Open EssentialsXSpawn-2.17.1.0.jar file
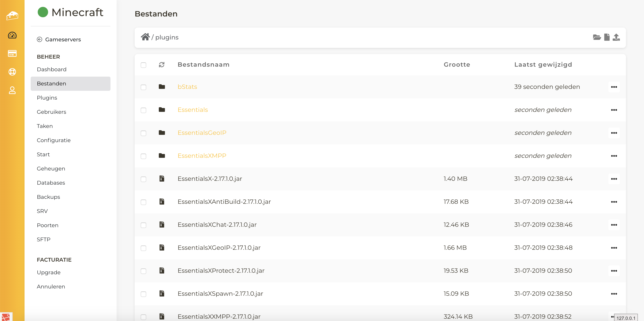This screenshot has height=321, width=644. 220,294
